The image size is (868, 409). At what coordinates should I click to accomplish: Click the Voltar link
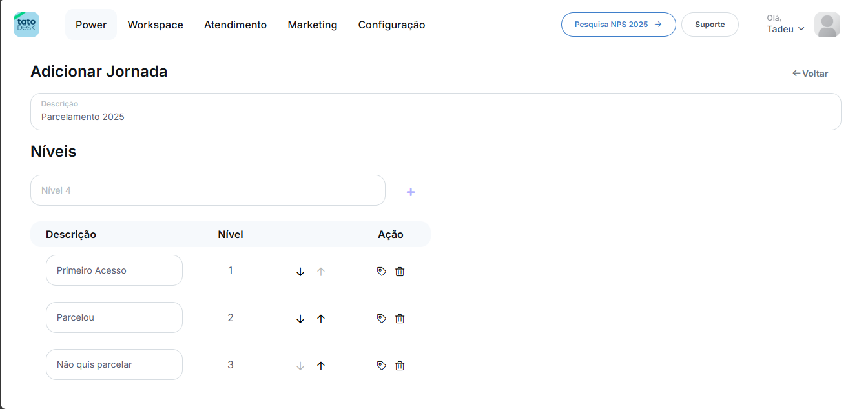(810, 74)
